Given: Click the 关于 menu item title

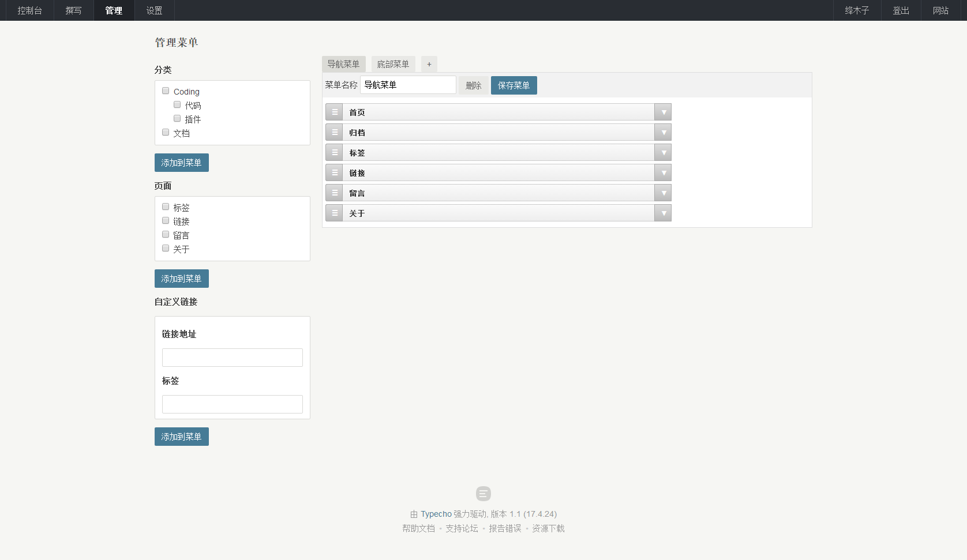Looking at the screenshot, I should pyautogui.click(x=357, y=213).
